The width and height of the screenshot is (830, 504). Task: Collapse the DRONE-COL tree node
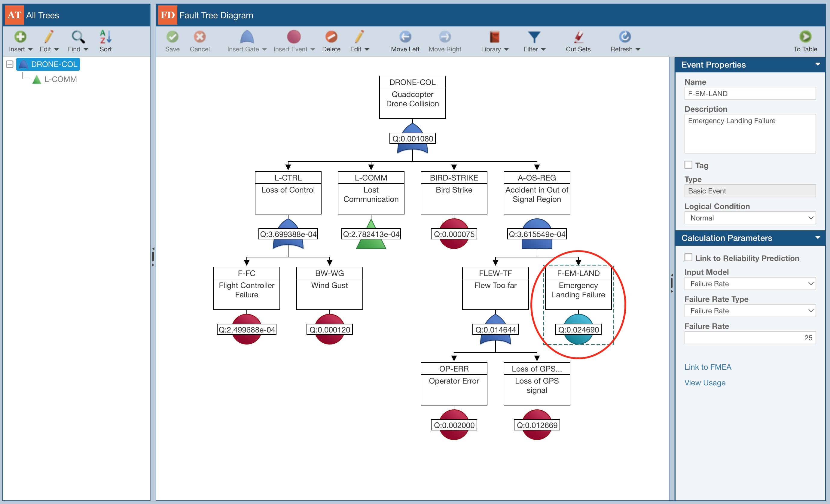click(x=10, y=64)
